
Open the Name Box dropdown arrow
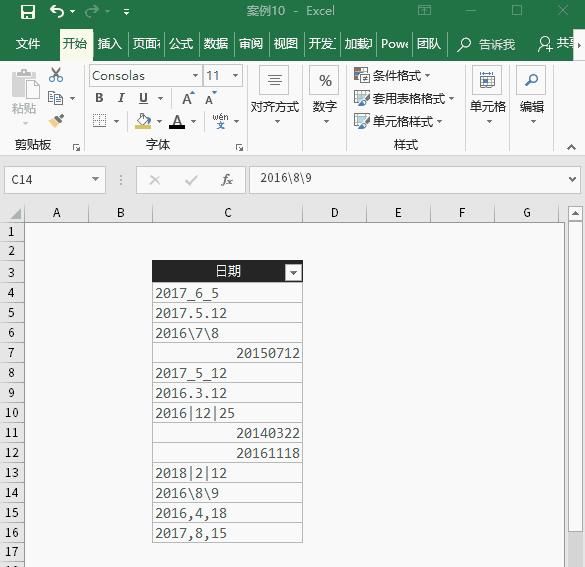click(96, 179)
